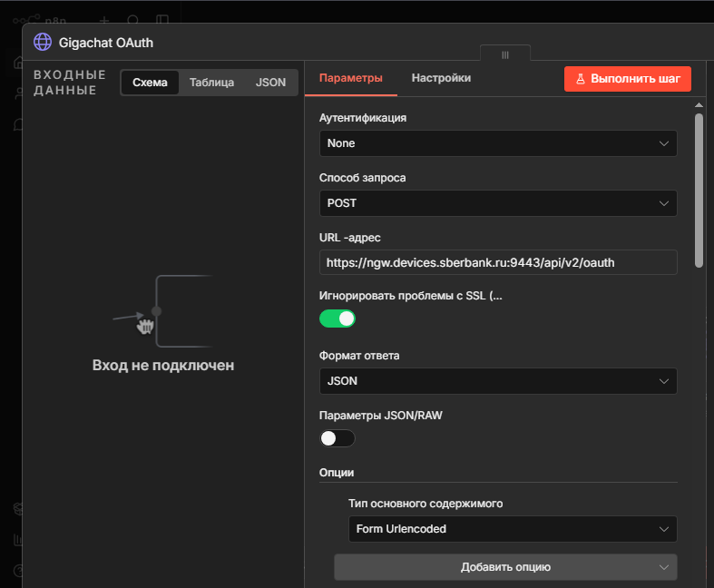
Task: Open the Способ запроса POST dropdown
Action: 498,203
